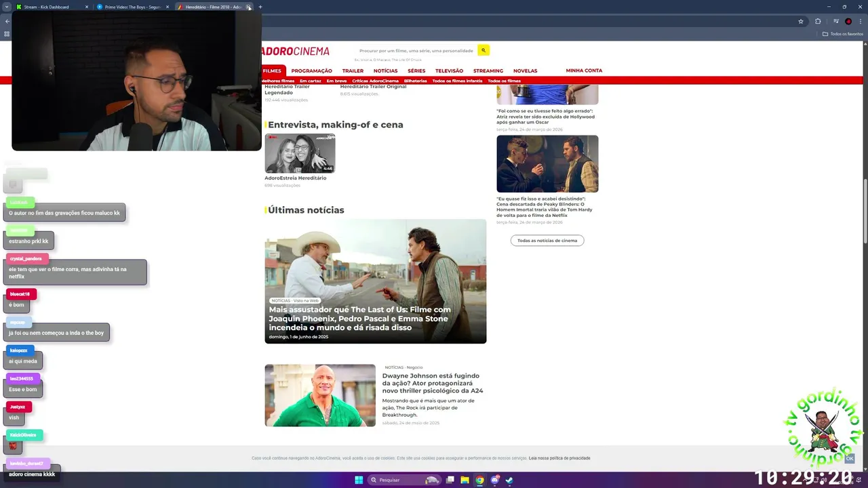Screen dimensions: 868x488
Task: Open the FILMES menu tab
Action: click(x=272, y=70)
